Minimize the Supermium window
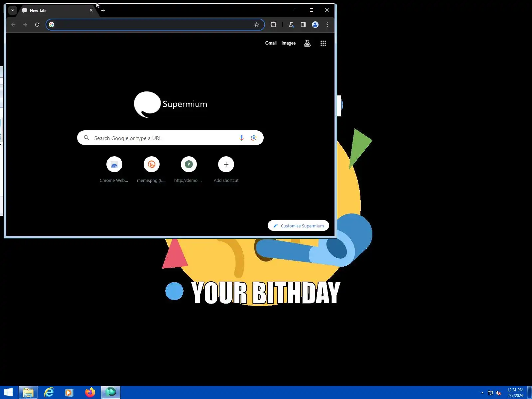 (x=296, y=10)
